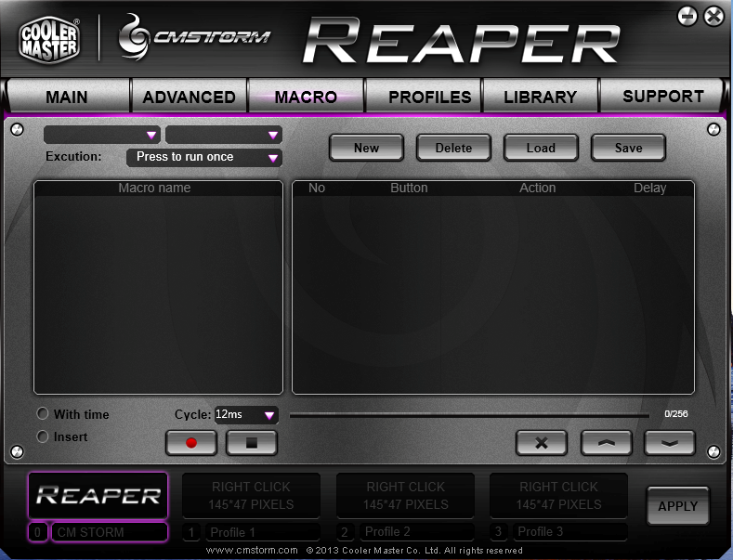This screenshot has height=560, width=733.
Task: Minimize the Reaper window
Action: pos(687,17)
